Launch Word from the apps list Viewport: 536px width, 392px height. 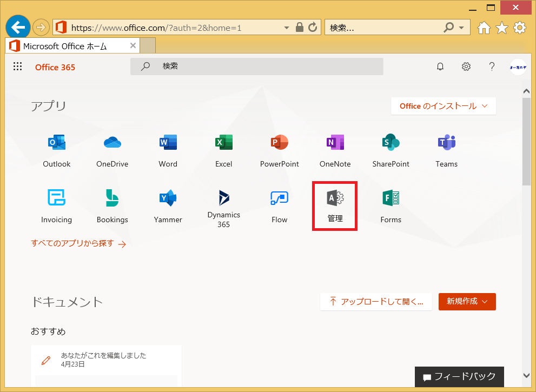pyautogui.click(x=168, y=150)
